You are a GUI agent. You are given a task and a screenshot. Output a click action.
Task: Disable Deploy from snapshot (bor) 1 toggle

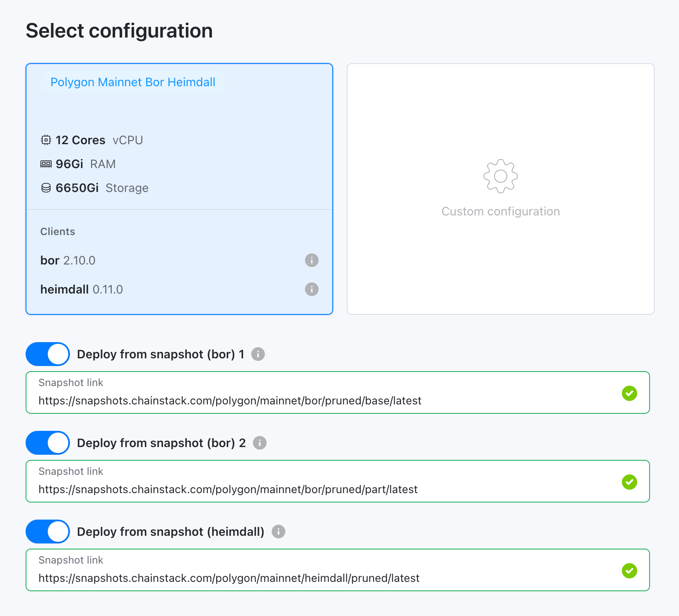click(x=48, y=354)
